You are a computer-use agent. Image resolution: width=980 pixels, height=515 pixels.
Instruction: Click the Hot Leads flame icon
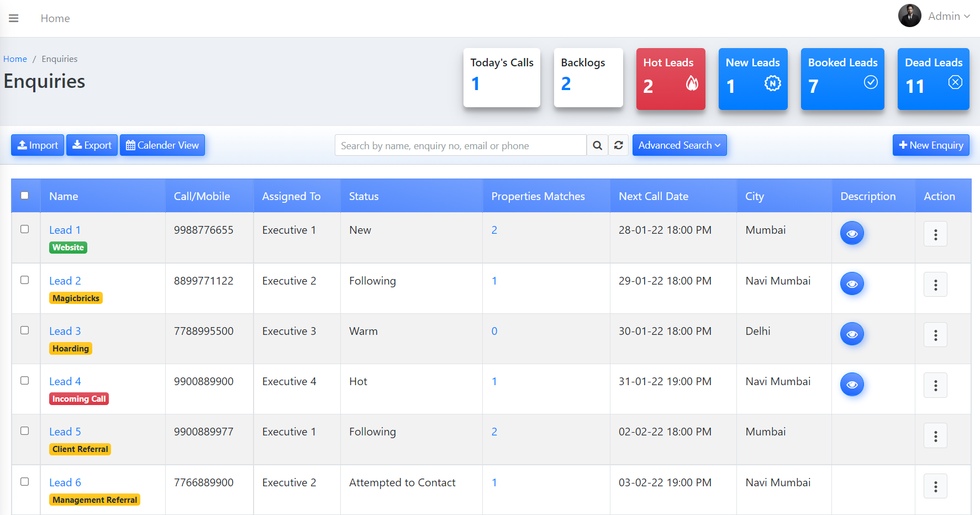(x=692, y=83)
